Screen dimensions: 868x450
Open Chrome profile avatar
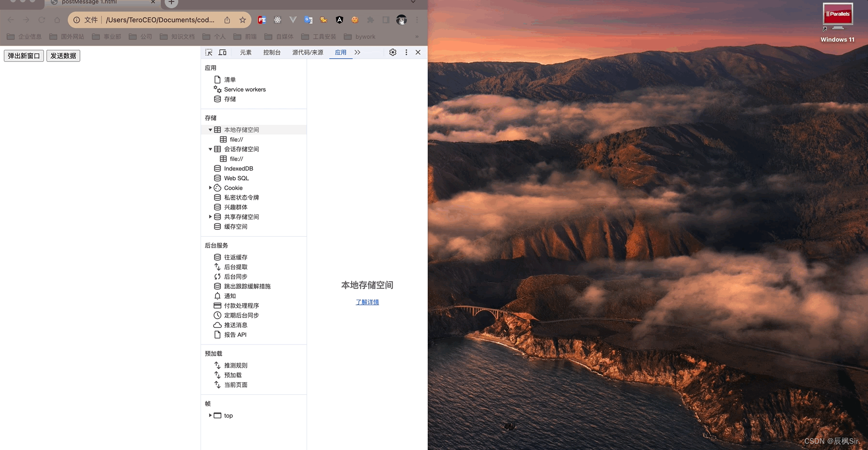402,20
